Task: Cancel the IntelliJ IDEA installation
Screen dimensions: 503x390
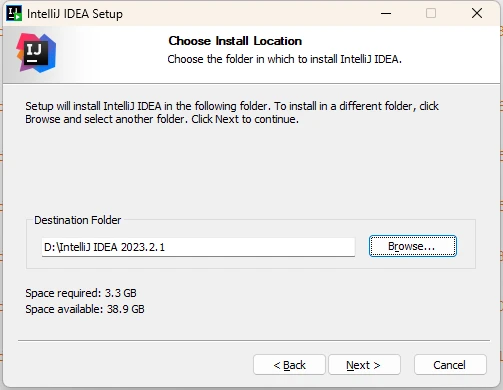Action: (x=450, y=365)
